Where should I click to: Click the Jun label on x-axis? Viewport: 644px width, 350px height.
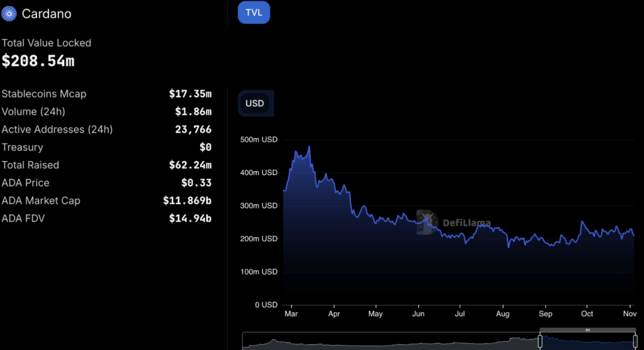[x=418, y=314]
